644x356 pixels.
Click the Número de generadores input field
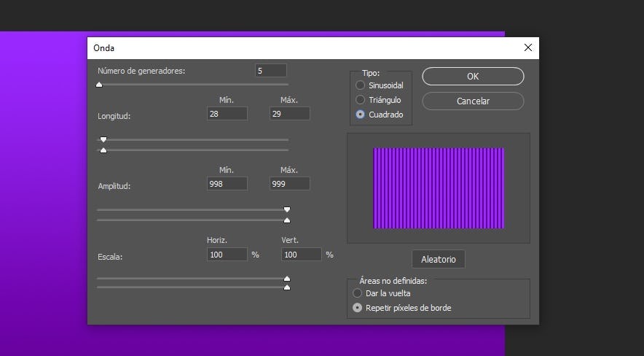click(270, 71)
